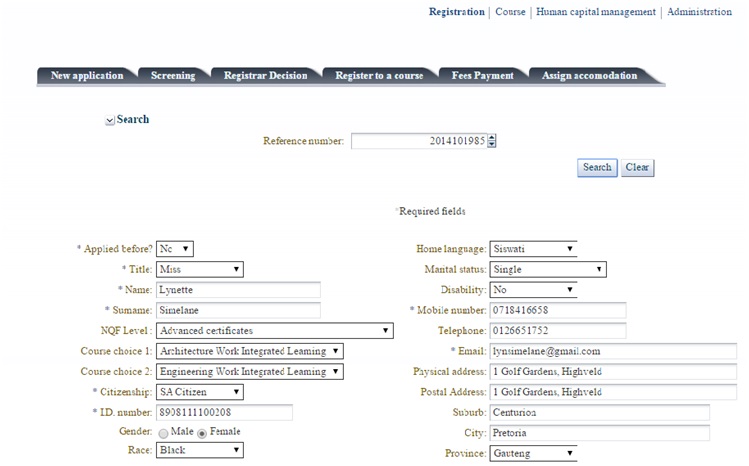Open the NQF Level dropdown
Screen dimensions: 749x466
click(x=275, y=331)
